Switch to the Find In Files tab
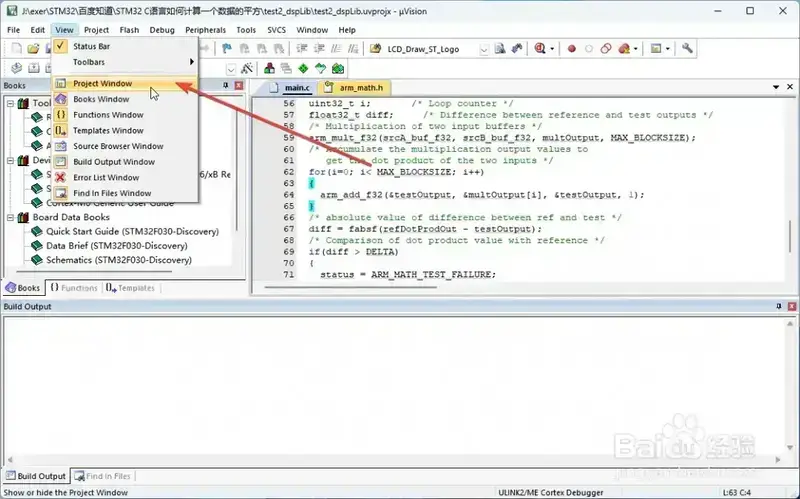The width and height of the screenshot is (800, 499). tap(103, 476)
